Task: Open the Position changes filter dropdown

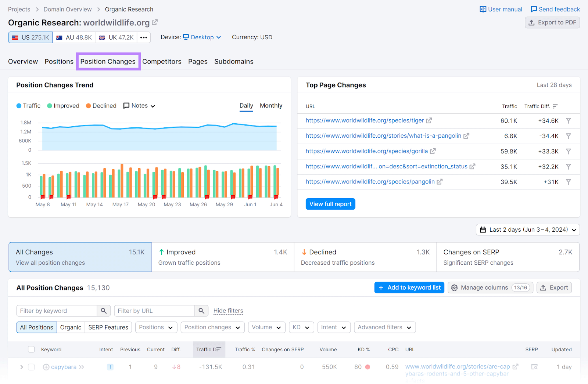Action: (x=212, y=327)
